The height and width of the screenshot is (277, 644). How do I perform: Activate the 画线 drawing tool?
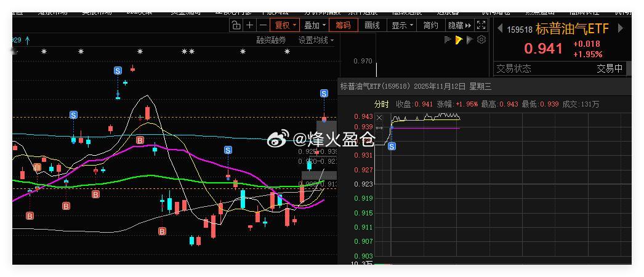[x=372, y=25]
